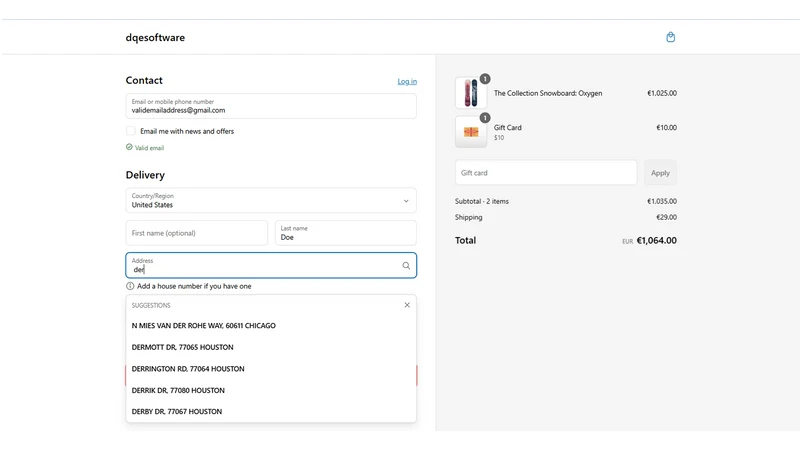Click the dqesoftware store name
This screenshot has width=800, height=450.
[155, 38]
